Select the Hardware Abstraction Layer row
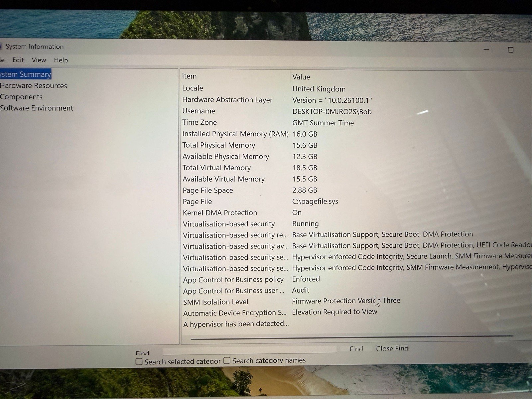This screenshot has width=532, height=399. (356, 100)
